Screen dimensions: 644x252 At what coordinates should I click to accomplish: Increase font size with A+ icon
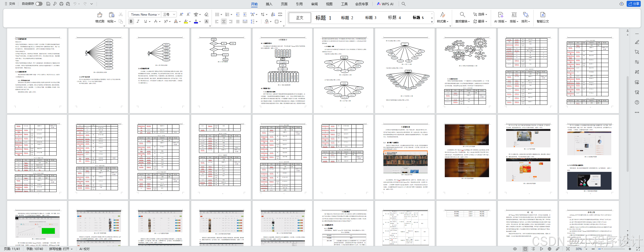[181, 14]
